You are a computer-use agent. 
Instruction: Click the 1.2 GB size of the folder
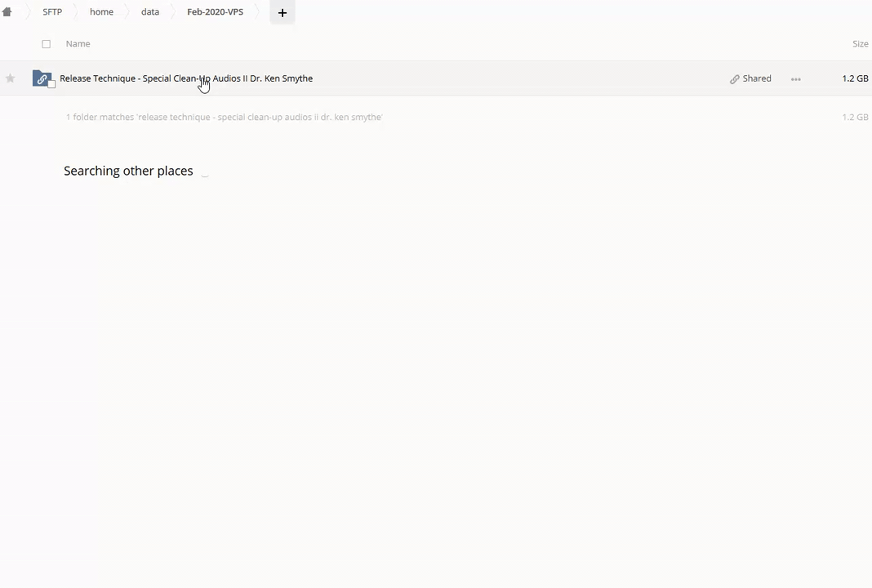pyautogui.click(x=855, y=78)
